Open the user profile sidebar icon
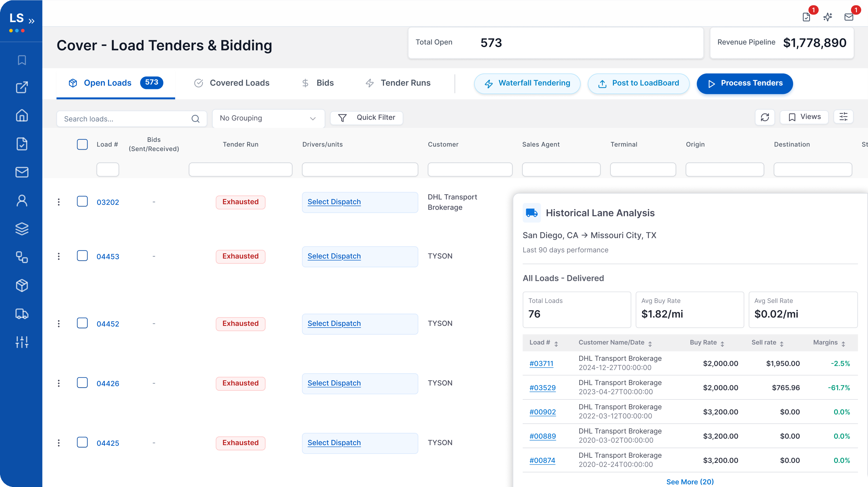Image resolution: width=868 pixels, height=487 pixels. click(22, 200)
